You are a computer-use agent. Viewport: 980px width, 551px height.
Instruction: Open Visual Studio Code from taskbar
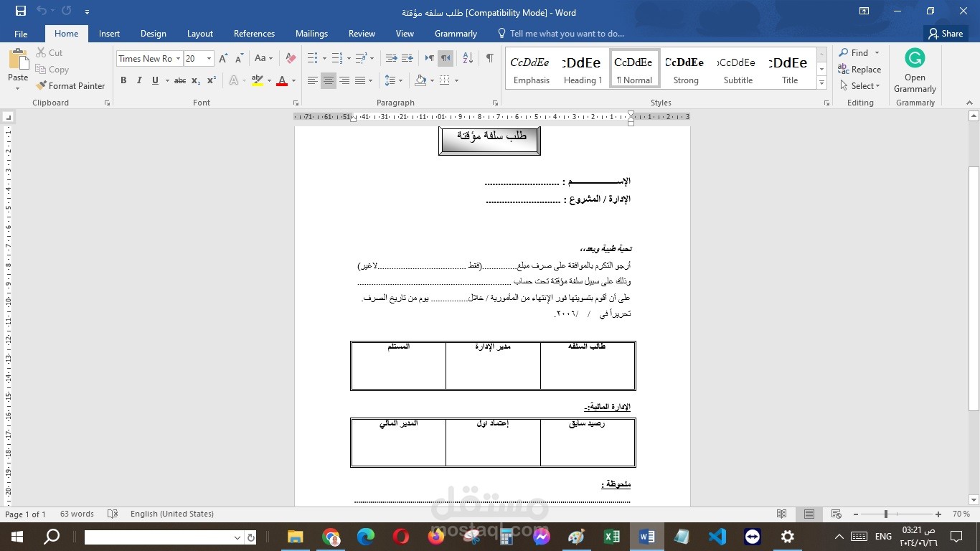click(x=717, y=537)
